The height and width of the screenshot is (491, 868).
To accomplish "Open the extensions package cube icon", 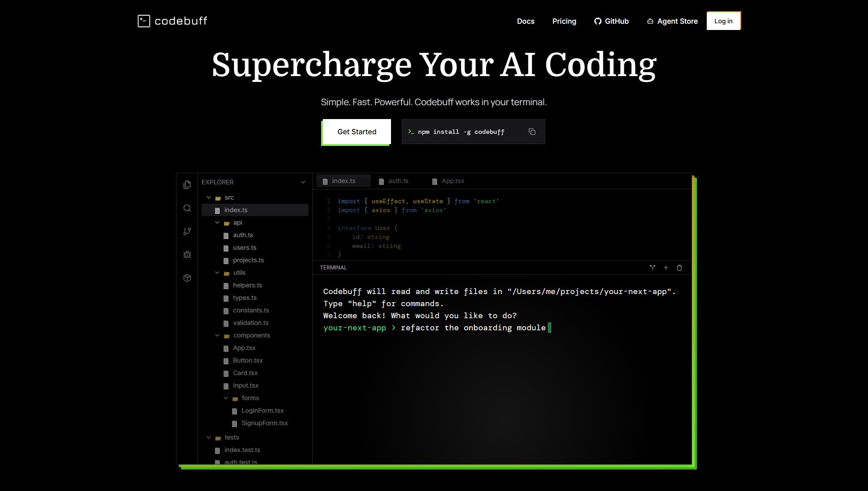I will [187, 278].
